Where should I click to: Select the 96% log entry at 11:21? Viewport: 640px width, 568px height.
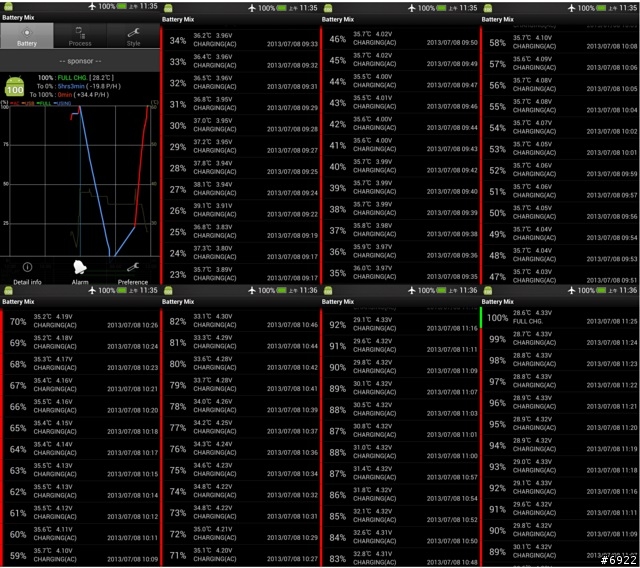point(560,402)
